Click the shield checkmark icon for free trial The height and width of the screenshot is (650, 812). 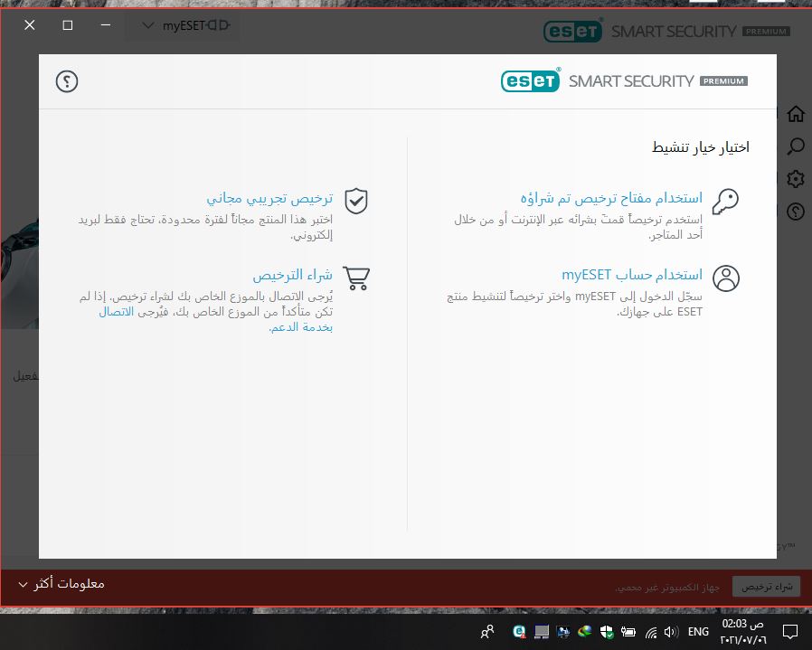pos(356,201)
